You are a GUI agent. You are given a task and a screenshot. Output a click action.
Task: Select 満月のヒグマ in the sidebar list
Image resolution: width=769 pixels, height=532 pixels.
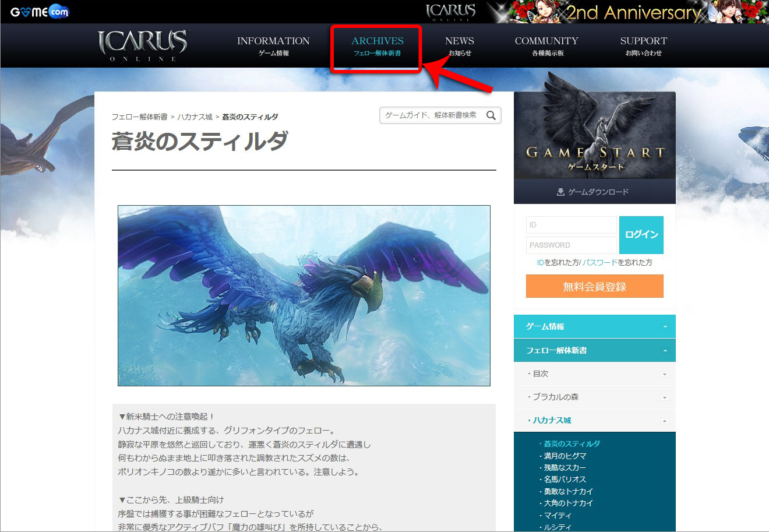[x=565, y=456]
